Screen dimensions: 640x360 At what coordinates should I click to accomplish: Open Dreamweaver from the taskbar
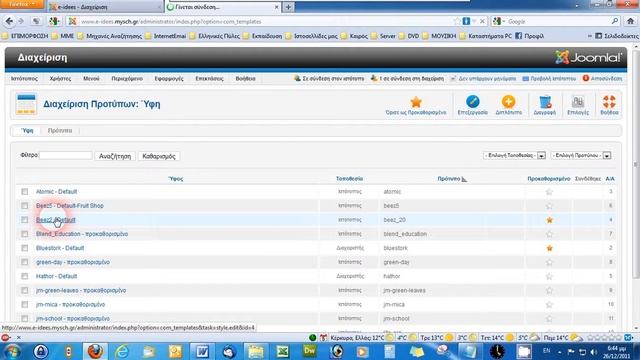click(x=309, y=351)
